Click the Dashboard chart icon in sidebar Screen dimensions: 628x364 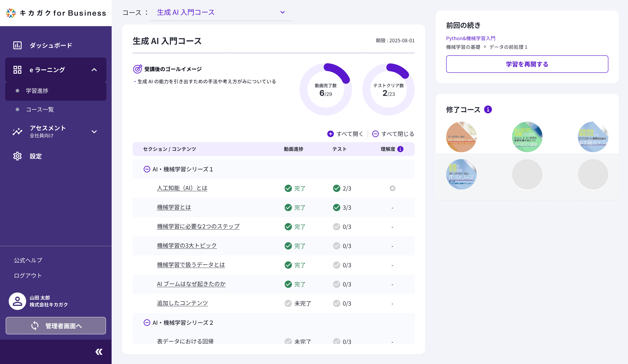point(17,45)
